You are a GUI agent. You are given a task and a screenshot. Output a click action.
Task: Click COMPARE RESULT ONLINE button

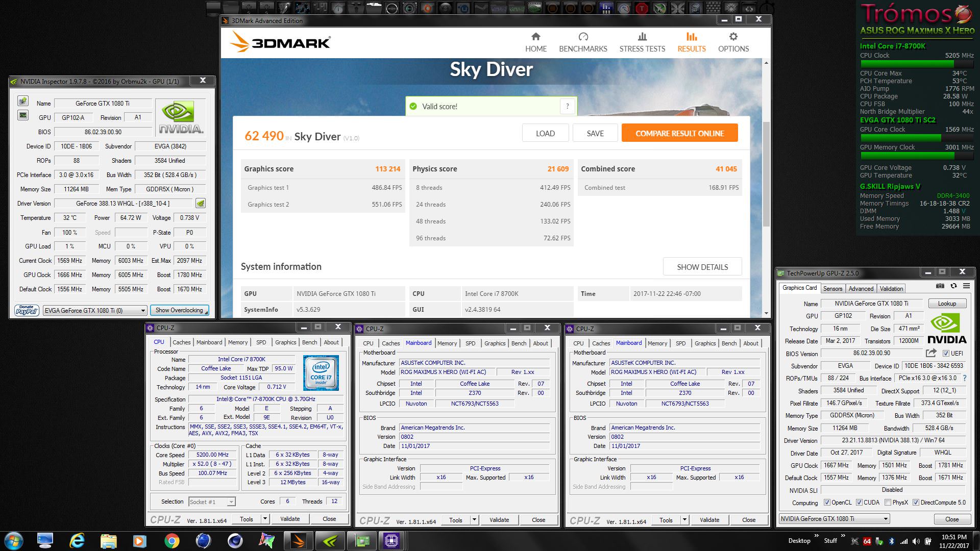tap(679, 133)
